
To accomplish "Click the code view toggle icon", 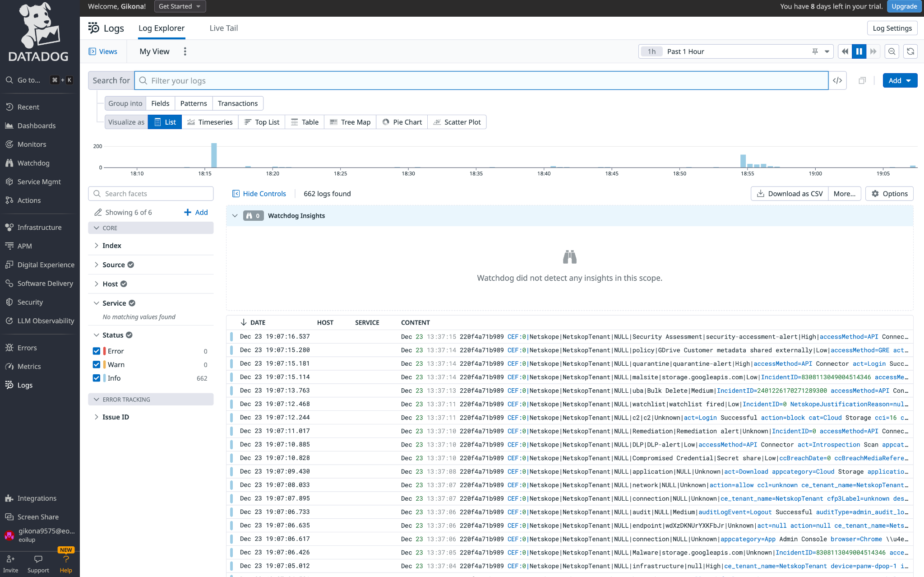I will tap(837, 80).
